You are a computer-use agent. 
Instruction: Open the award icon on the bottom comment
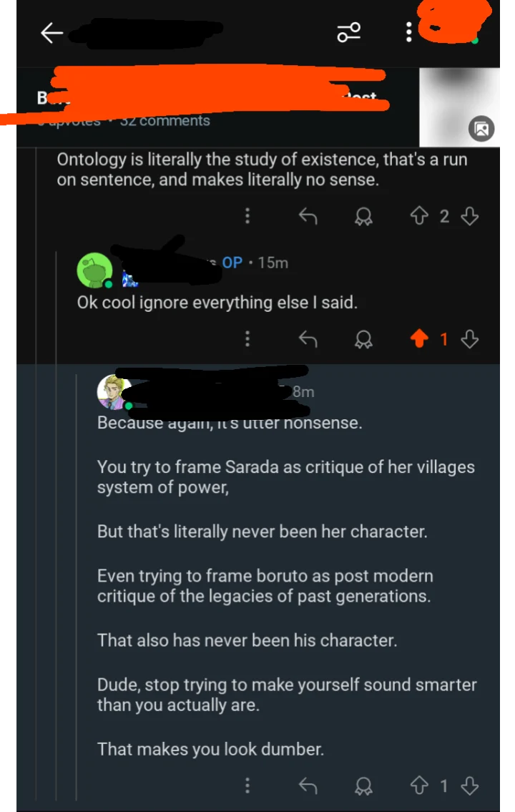click(363, 786)
